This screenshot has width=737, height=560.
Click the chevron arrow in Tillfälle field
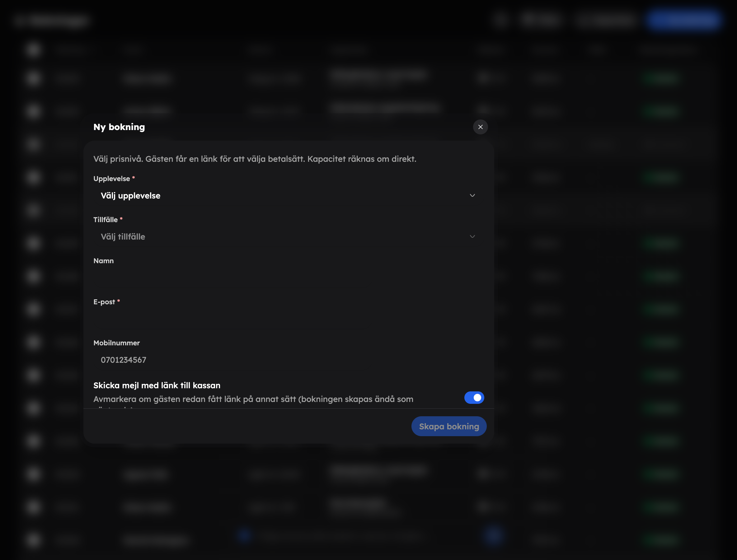click(x=472, y=236)
